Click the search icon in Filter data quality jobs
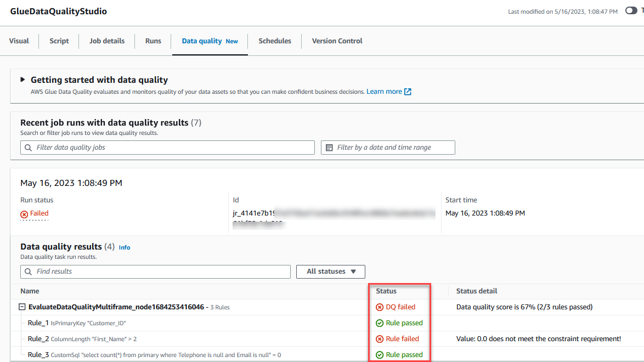The width and height of the screenshot is (644, 362). pyautogui.click(x=29, y=148)
